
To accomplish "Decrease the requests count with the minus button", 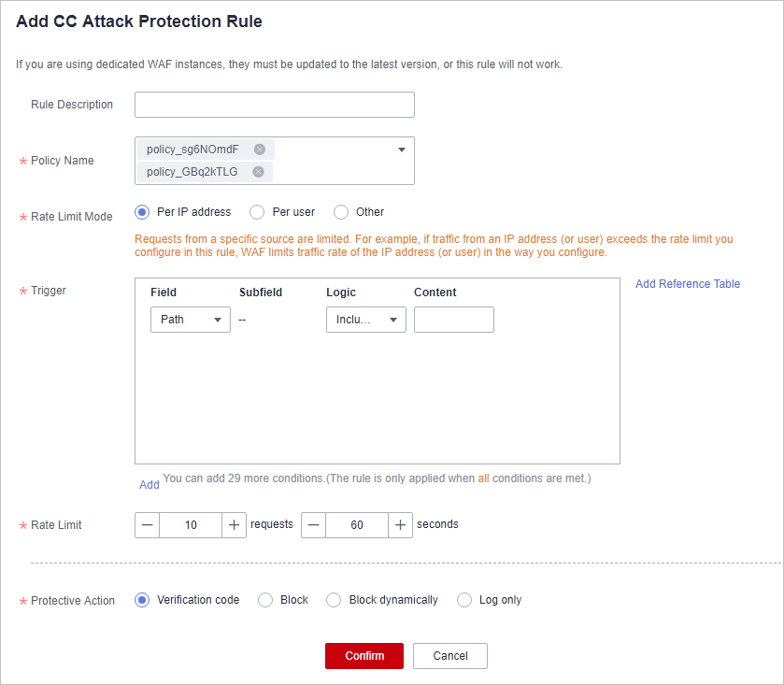I will coord(147,525).
